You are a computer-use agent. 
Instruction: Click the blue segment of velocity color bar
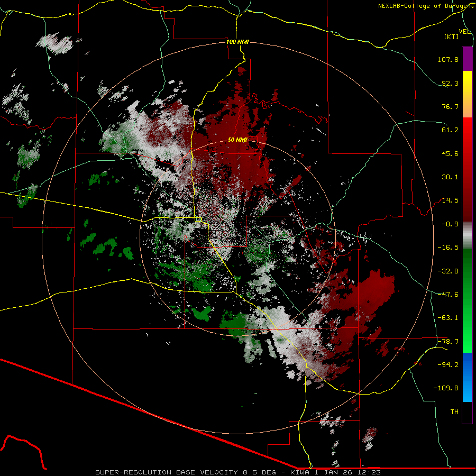(x=467, y=377)
